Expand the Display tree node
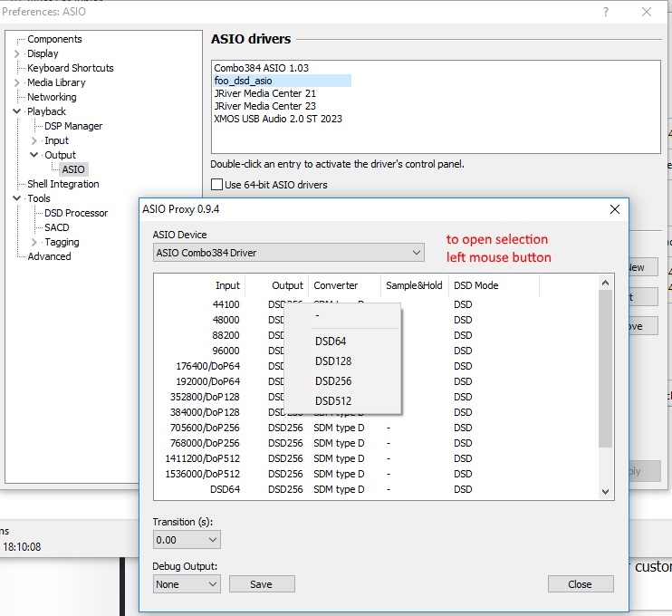The height and width of the screenshot is (616, 672). tap(17, 53)
